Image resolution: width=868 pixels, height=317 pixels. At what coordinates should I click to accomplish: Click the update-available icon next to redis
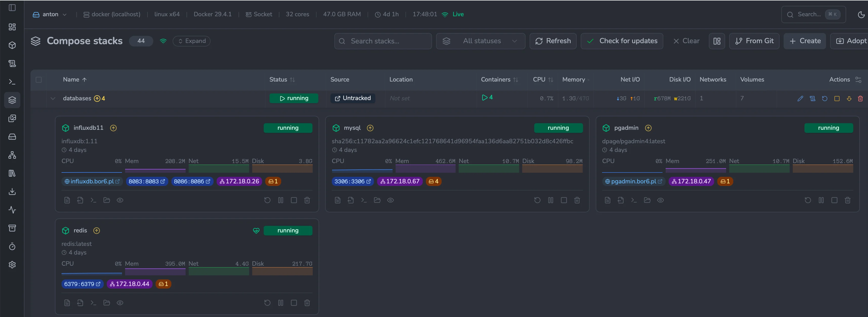point(97,231)
